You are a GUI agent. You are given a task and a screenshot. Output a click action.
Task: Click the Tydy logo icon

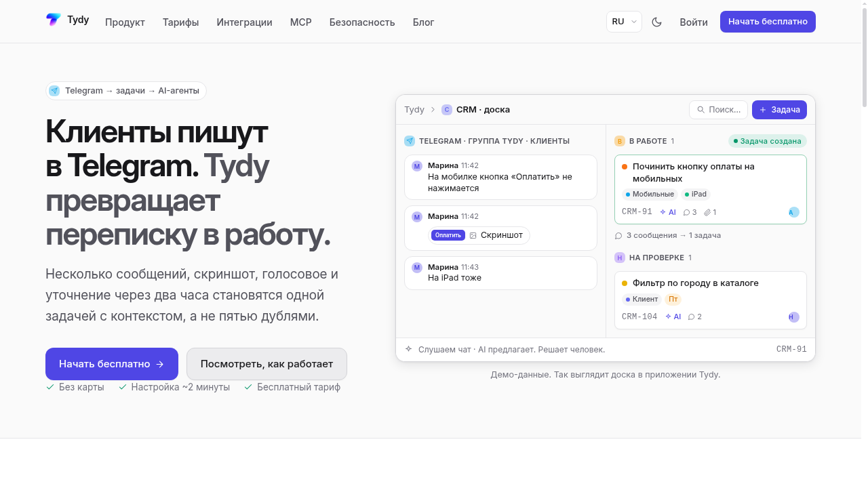click(53, 20)
